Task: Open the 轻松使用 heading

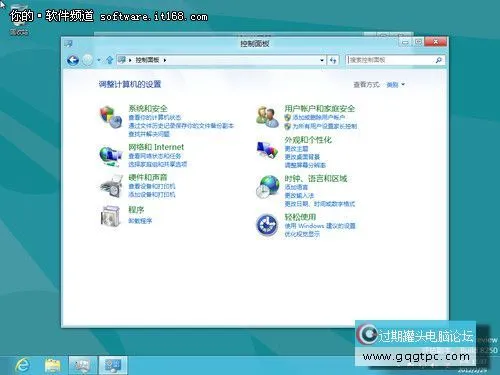Action: tap(300, 217)
